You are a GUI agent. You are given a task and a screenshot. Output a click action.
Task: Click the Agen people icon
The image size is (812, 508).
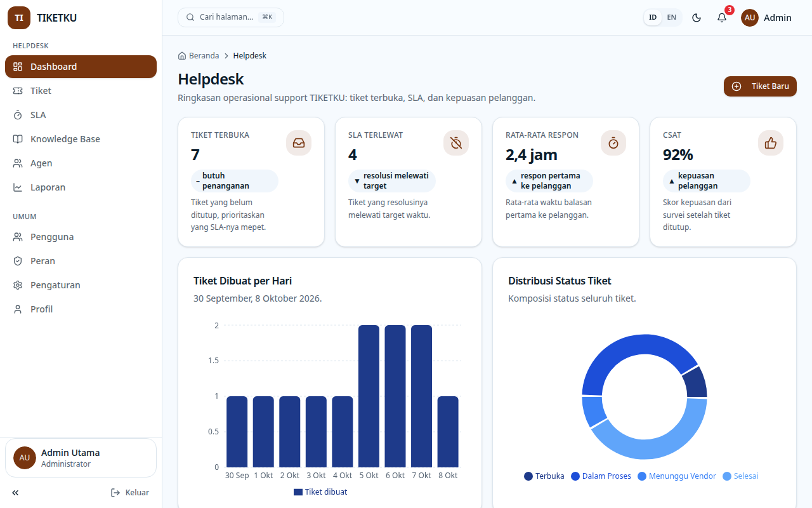click(x=18, y=163)
